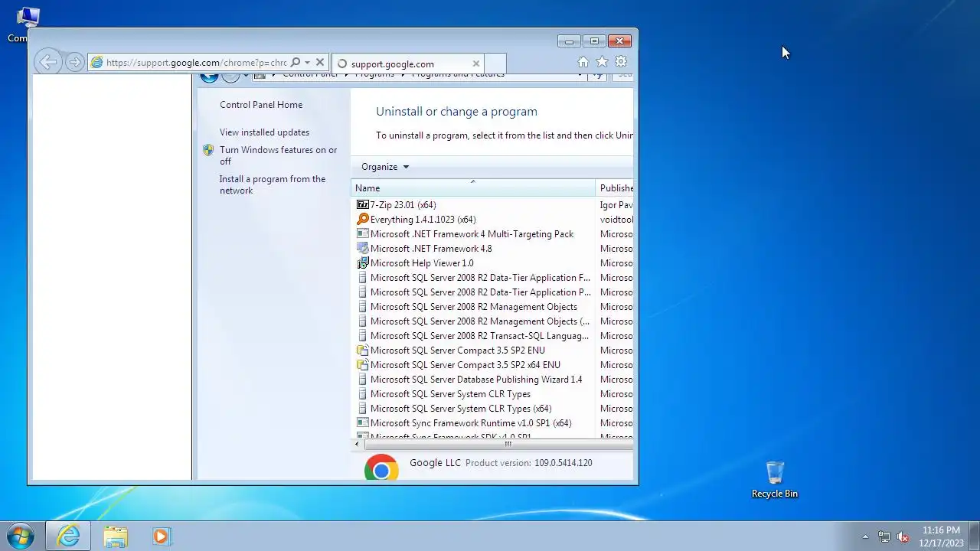The height and width of the screenshot is (551, 980).
Task: Select Microsoft SQL Server System CLR Types row
Action: pos(492,394)
